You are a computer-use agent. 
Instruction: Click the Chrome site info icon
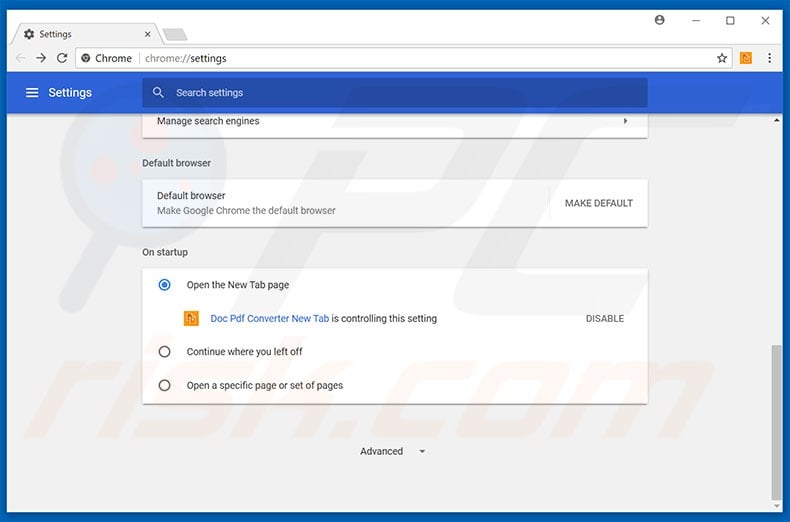pyautogui.click(x=86, y=58)
